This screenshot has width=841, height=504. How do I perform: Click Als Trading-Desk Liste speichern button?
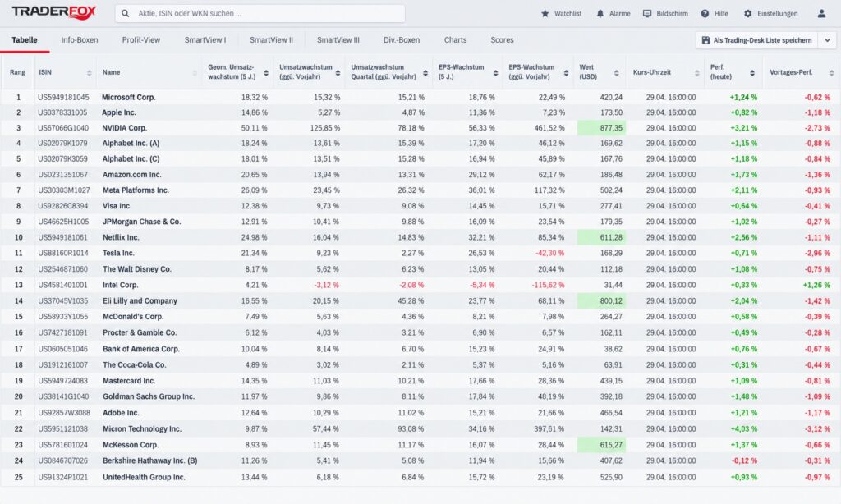[757, 40]
